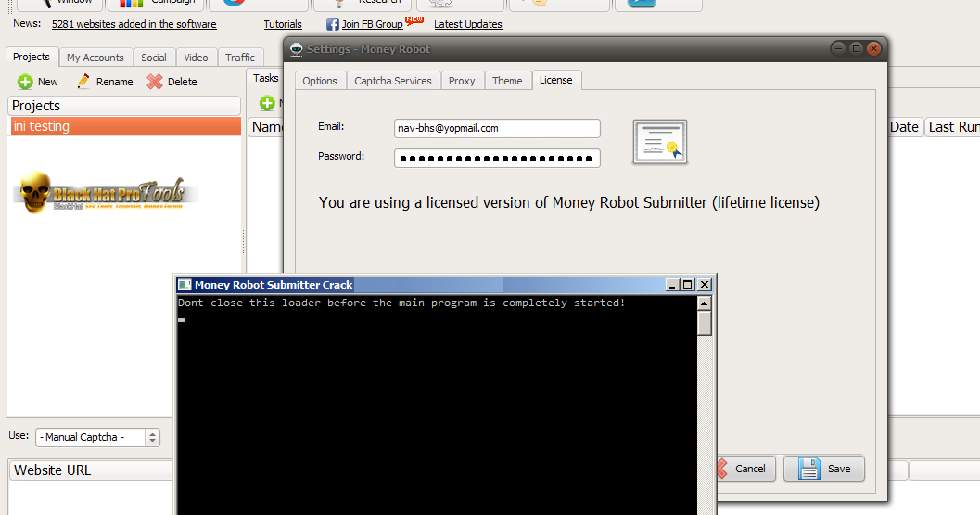Click the Cancel button in Settings
Screen dimensions: 980x515
(x=745, y=469)
